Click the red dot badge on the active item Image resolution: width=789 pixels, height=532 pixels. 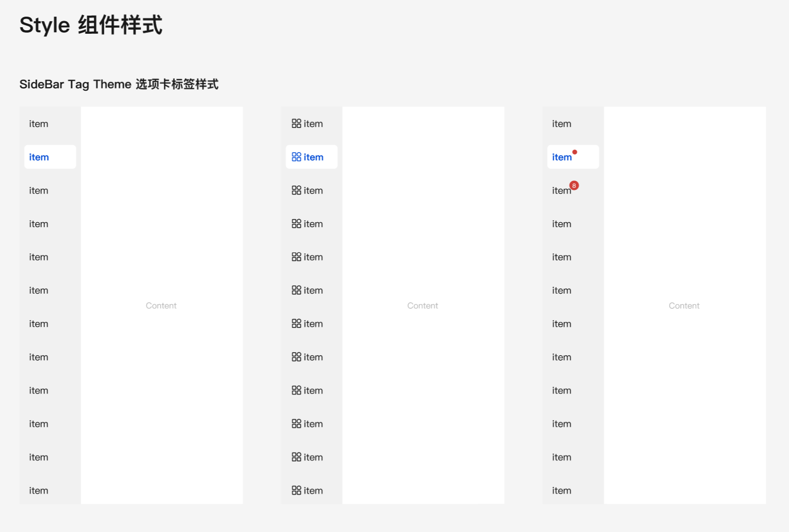coord(575,151)
